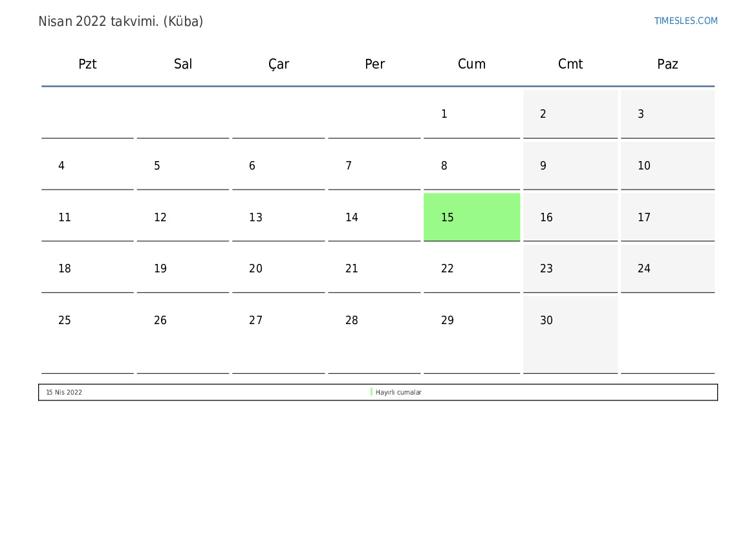Select day 21 under Per
The image size is (756, 535).
374,268
